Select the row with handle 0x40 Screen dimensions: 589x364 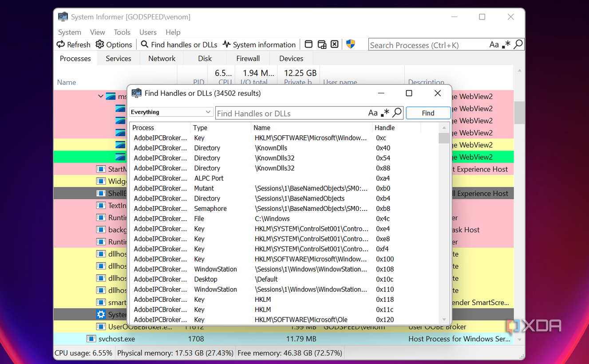[x=284, y=148]
